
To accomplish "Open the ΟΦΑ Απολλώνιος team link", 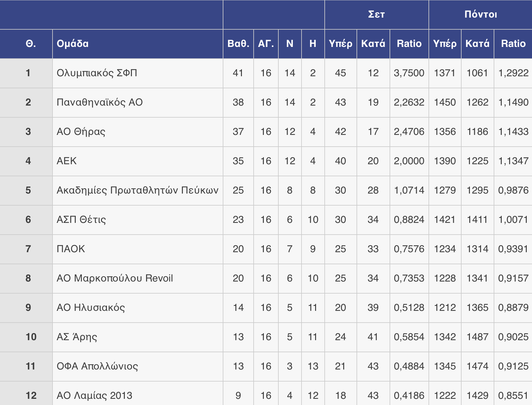I will point(97,366).
